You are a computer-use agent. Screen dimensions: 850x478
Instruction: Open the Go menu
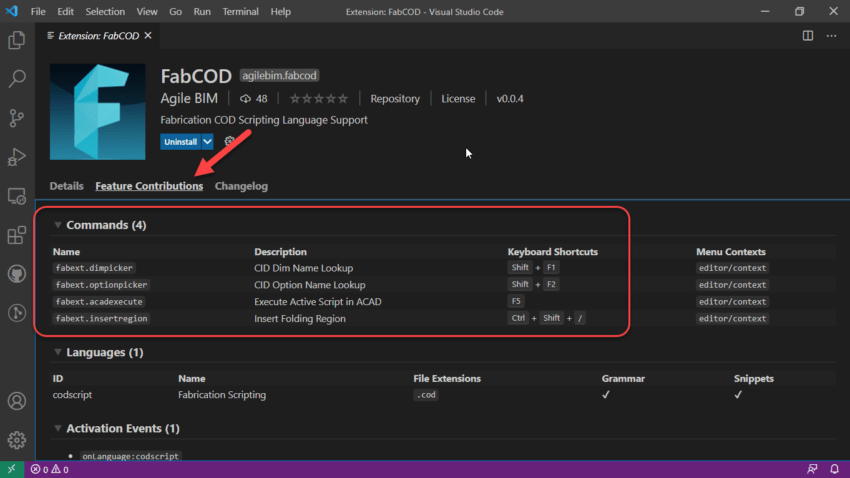tap(175, 11)
